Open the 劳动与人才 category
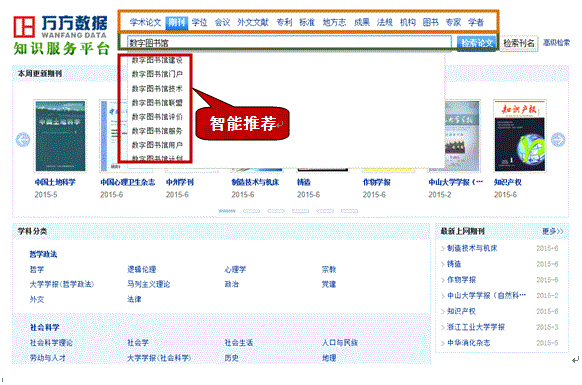Screen dimensions: 582x385 [x=48, y=358]
